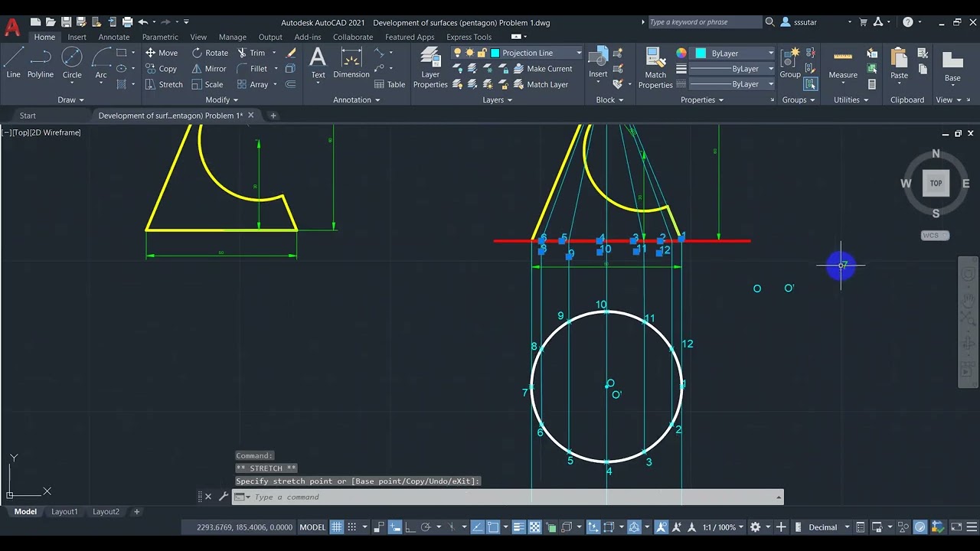The image size is (980, 551).
Task: Toggle polar tracking in status bar
Action: click(x=426, y=527)
